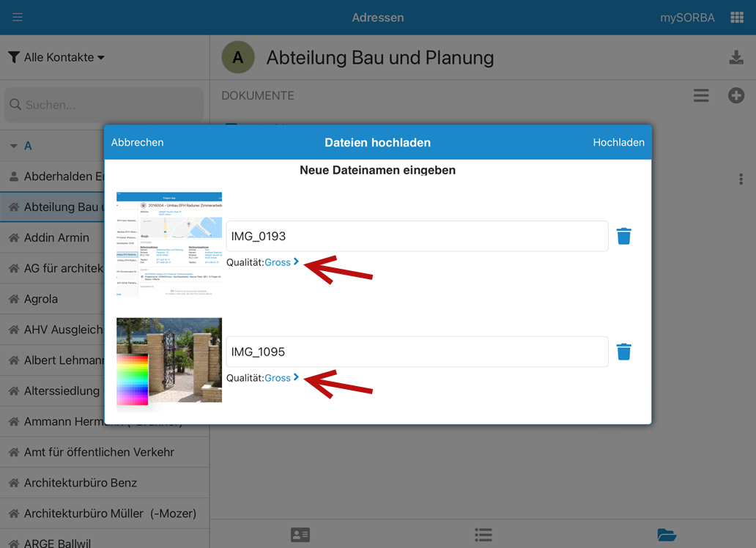Viewport: 756px width, 548px height.
Task: Click Hochladen to upload files
Action: click(618, 142)
